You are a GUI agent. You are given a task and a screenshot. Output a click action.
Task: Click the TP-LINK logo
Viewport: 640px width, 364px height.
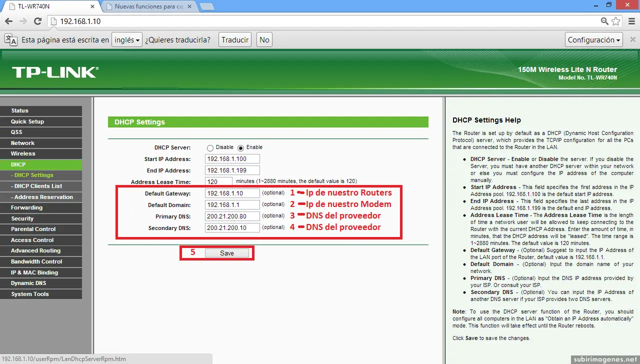pyautogui.click(x=54, y=72)
